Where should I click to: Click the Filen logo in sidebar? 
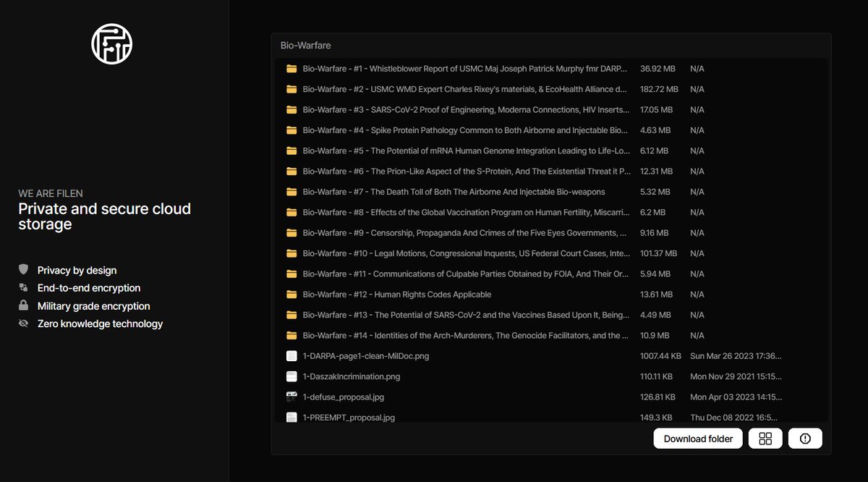pyautogui.click(x=112, y=43)
